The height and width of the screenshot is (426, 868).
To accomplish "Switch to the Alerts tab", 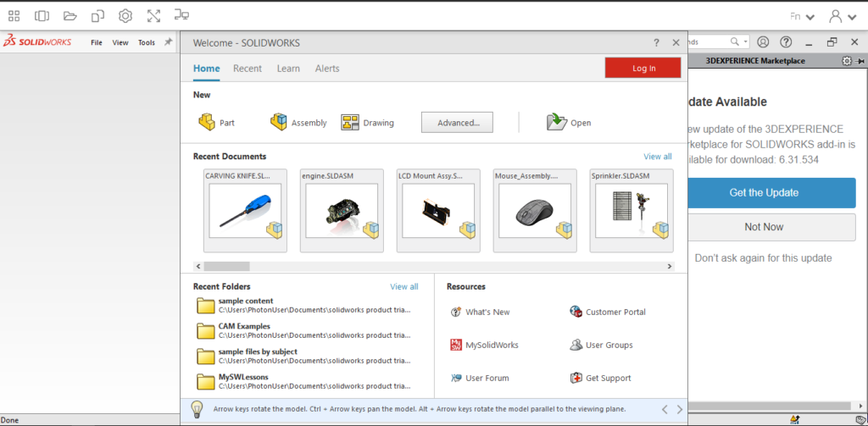I will coord(327,69).
